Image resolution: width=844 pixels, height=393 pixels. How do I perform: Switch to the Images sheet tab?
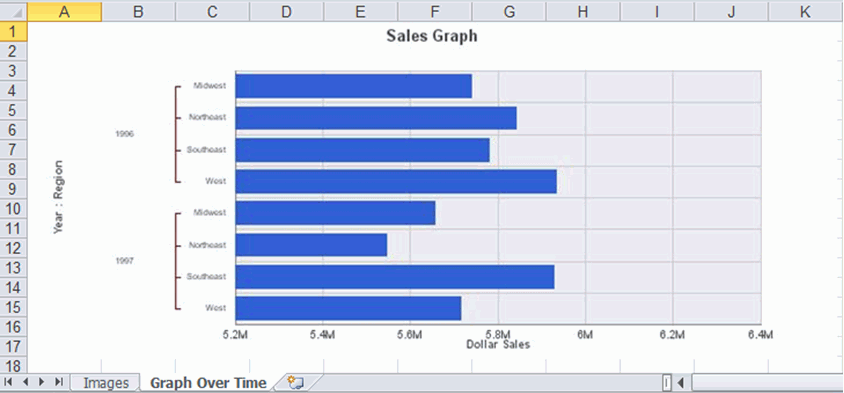[106, 383]
